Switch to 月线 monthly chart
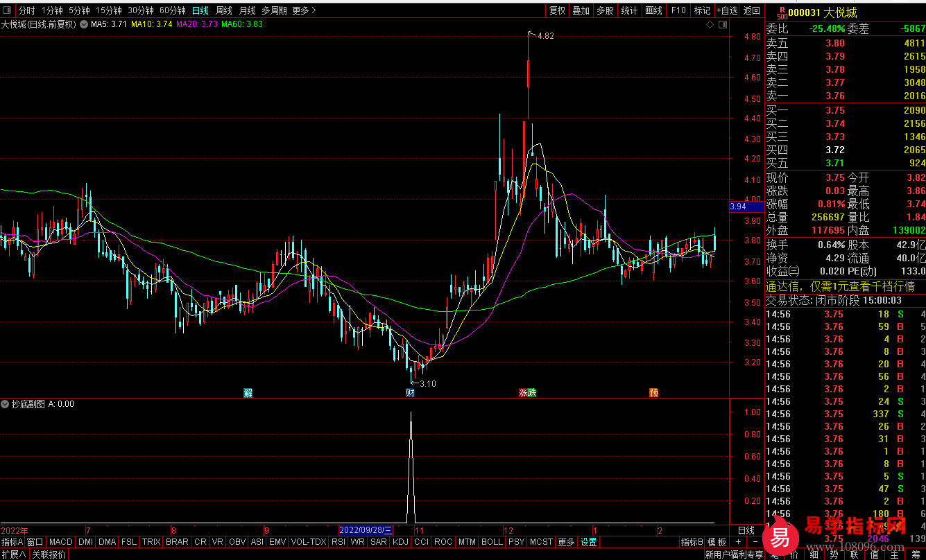 [248, 10]
